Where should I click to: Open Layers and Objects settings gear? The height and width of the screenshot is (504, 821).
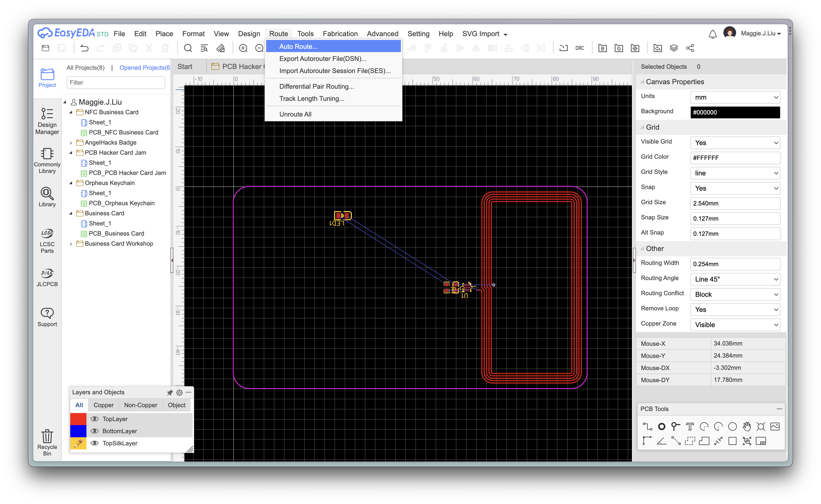coord(179,392)
